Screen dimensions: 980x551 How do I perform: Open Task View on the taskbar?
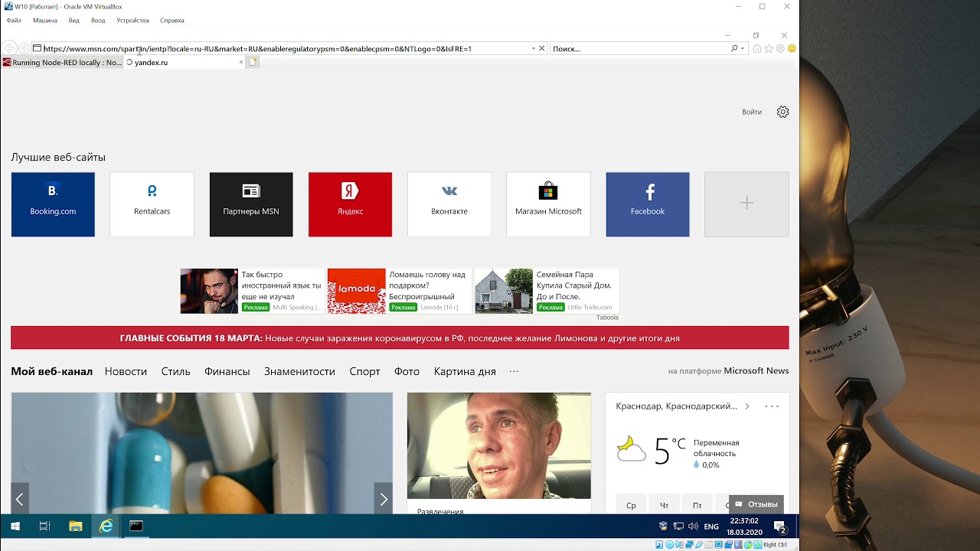pyautogui.click(x=44, y=526)
